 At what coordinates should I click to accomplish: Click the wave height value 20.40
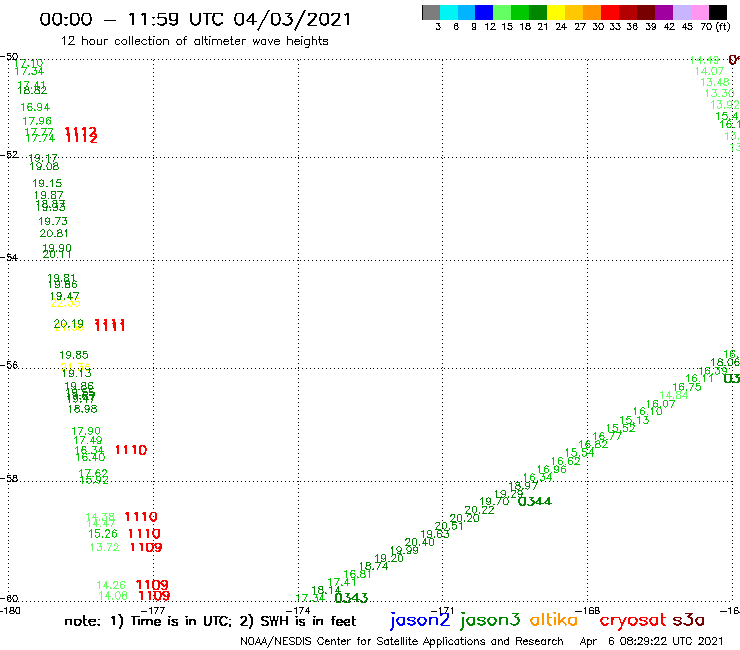click(x=420, y=542)
